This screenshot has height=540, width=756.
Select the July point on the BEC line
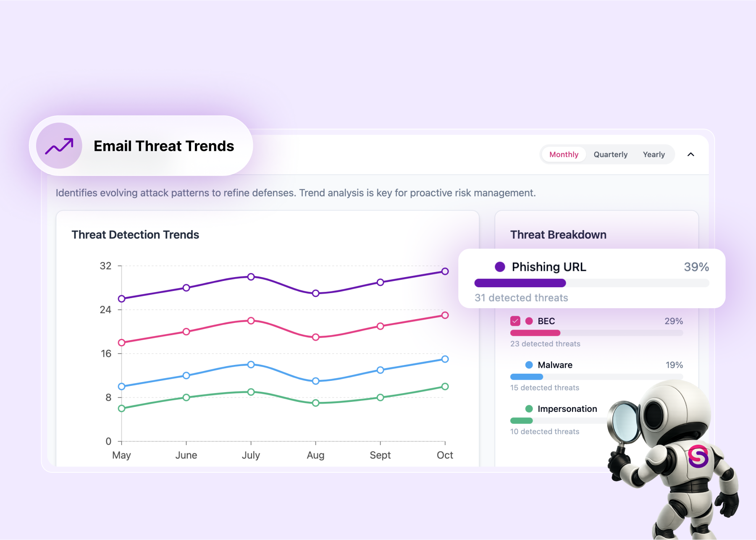pos(251,321)
